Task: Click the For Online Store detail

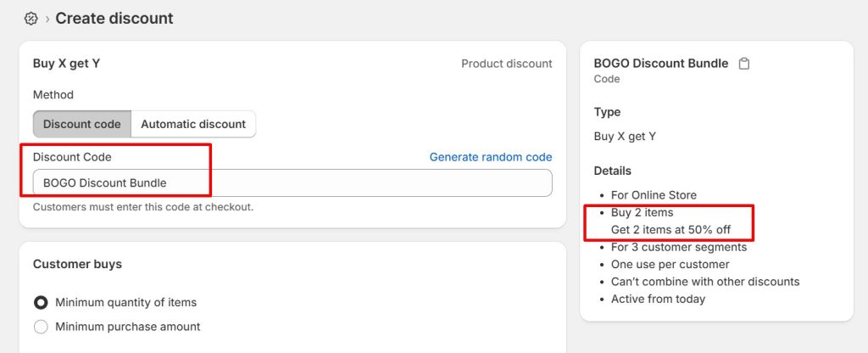Action: coord(654,195)
